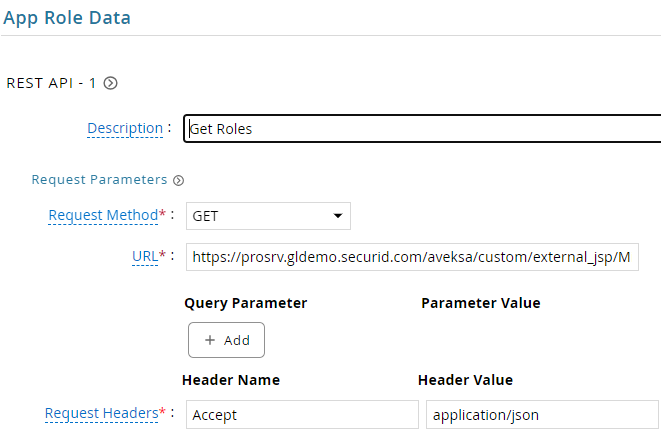Click the Request Parameters heading text

(99, 180)
